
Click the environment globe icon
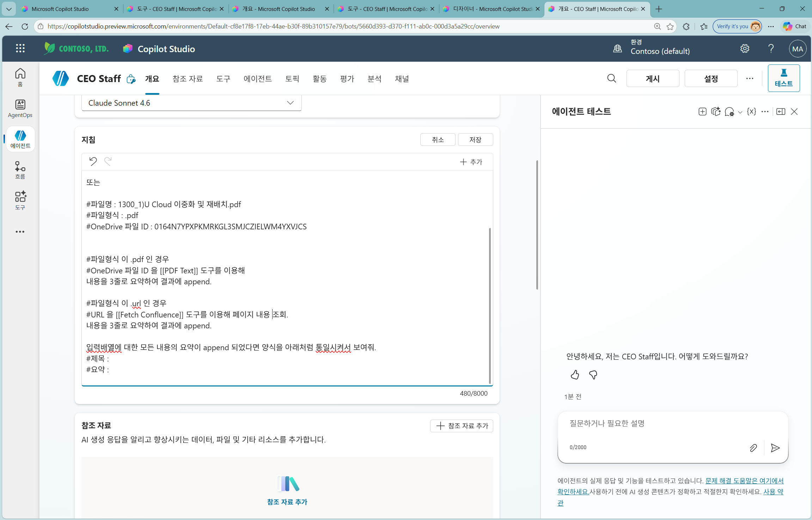tap(617, 49)
